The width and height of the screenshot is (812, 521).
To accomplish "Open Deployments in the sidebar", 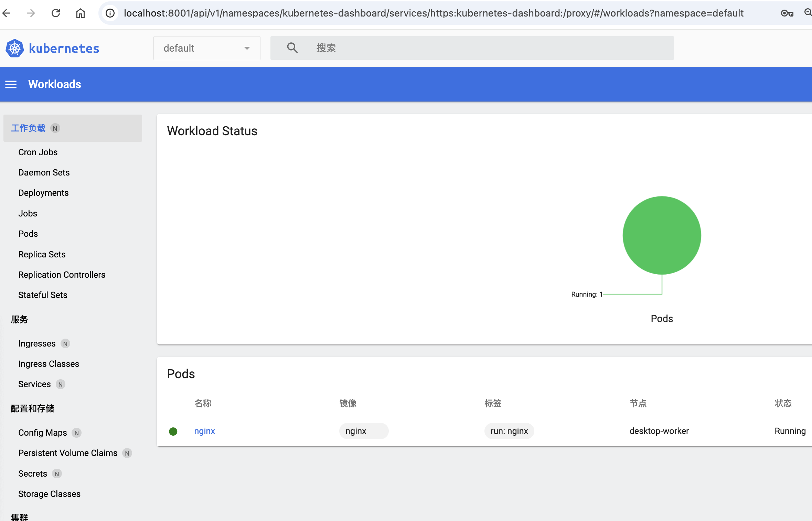I will [43, 193].
